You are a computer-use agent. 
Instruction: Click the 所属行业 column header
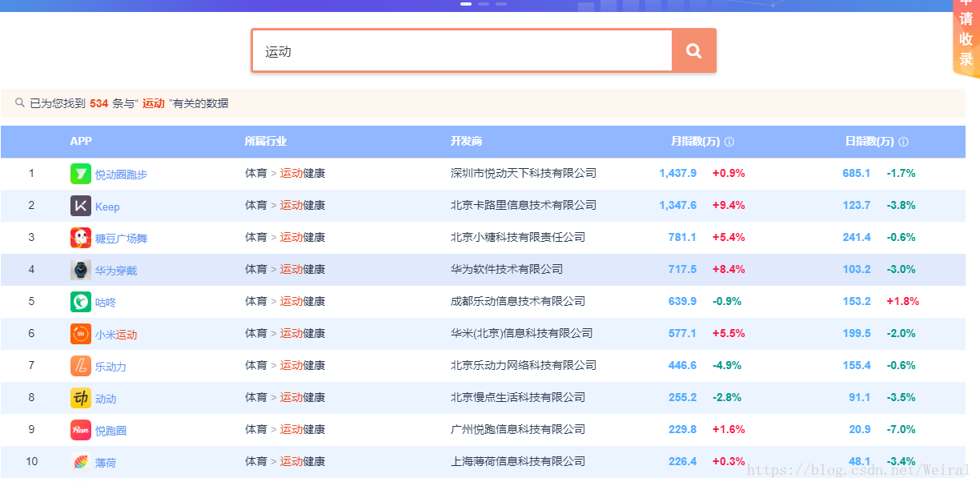coord(266,141)
